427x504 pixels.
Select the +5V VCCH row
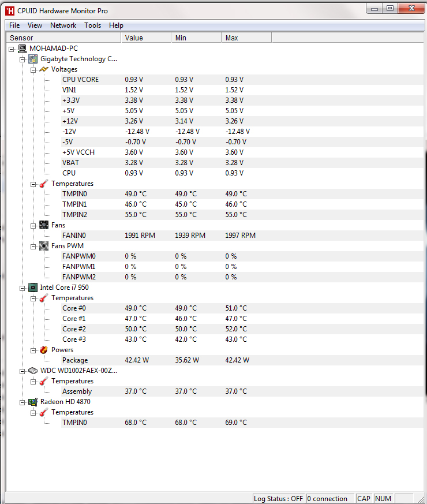[242, 152]
